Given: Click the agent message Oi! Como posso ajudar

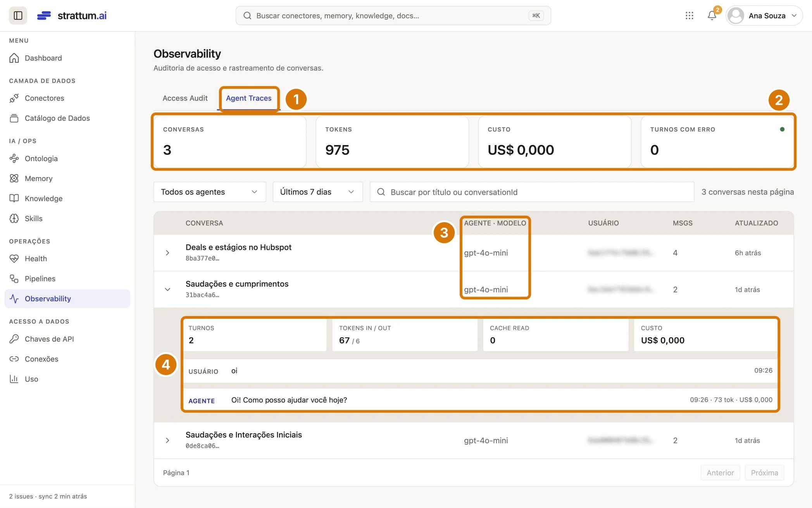Looking at the screenshot, I should point(289,400).
